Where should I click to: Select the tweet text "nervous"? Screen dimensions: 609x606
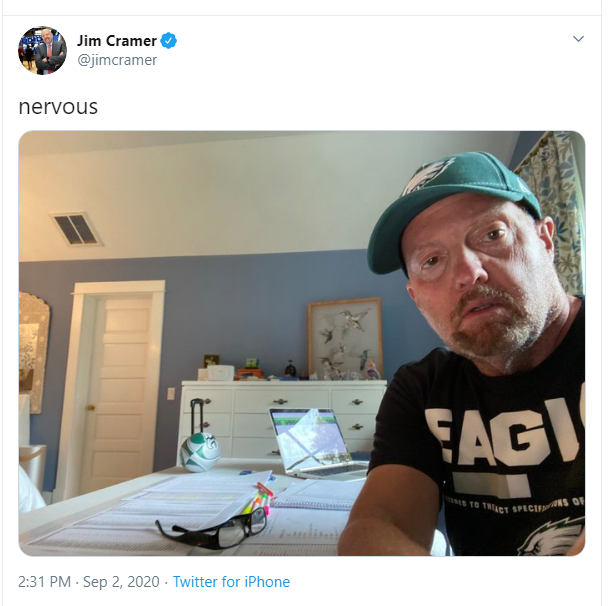click(58, 107)
